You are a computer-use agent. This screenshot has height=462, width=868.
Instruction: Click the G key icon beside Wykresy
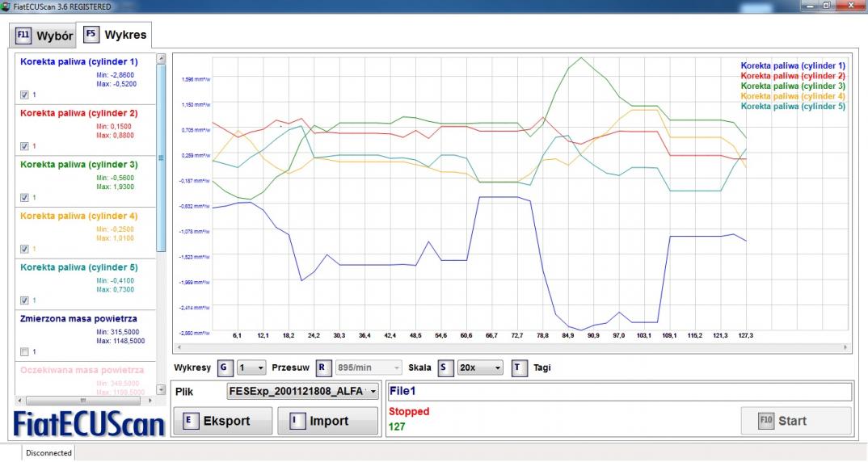click(x=225, y=367)
